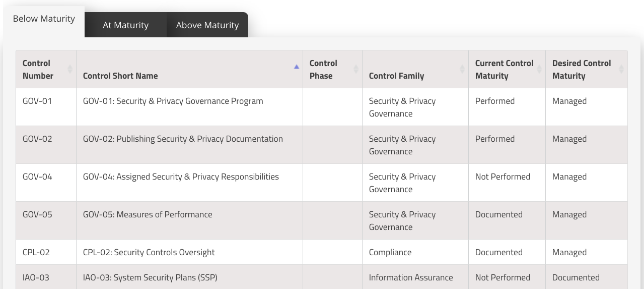644x289 pixels.
Task: Click the Information Assurance family cell
Action: click(415, 277)
